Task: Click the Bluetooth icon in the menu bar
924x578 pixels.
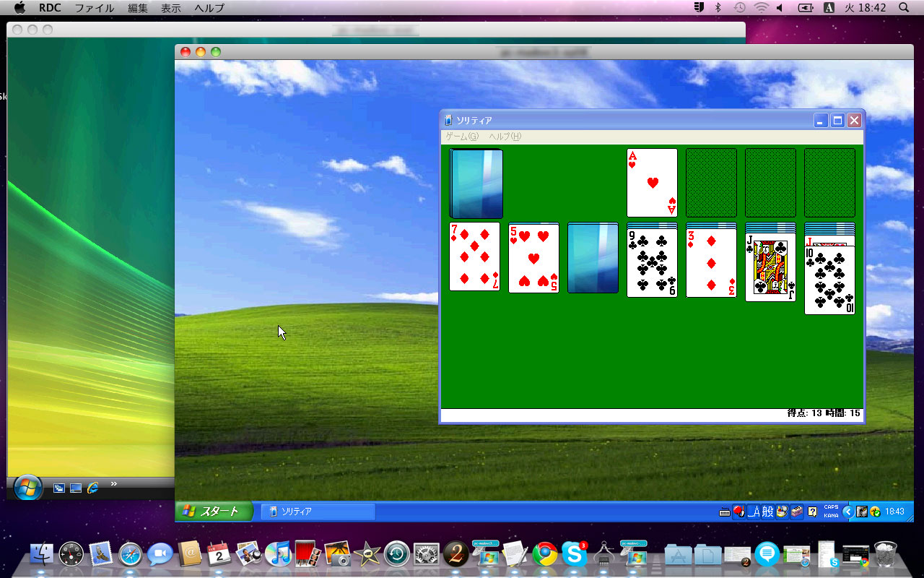Action: click(718, 8)
